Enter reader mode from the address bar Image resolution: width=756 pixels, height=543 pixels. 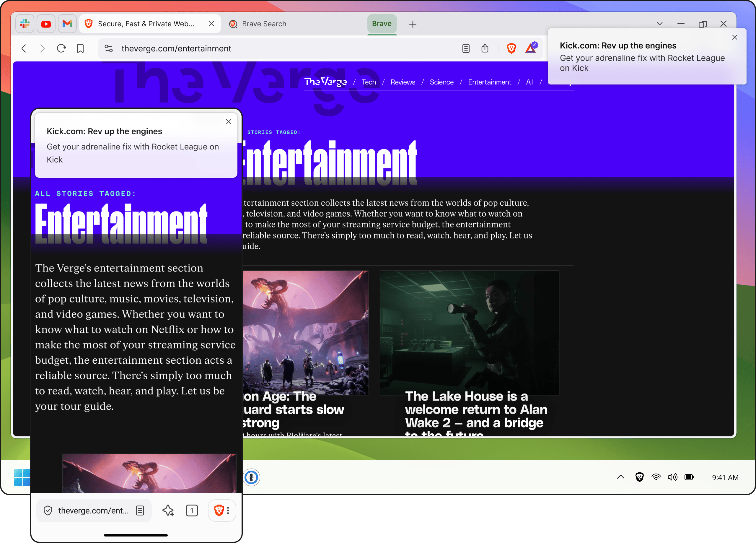(466, 48)
